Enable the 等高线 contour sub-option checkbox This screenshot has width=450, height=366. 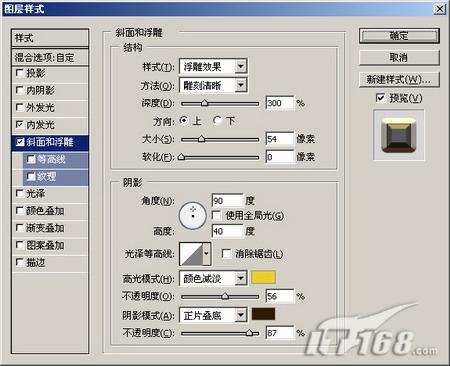pos(31,159)
